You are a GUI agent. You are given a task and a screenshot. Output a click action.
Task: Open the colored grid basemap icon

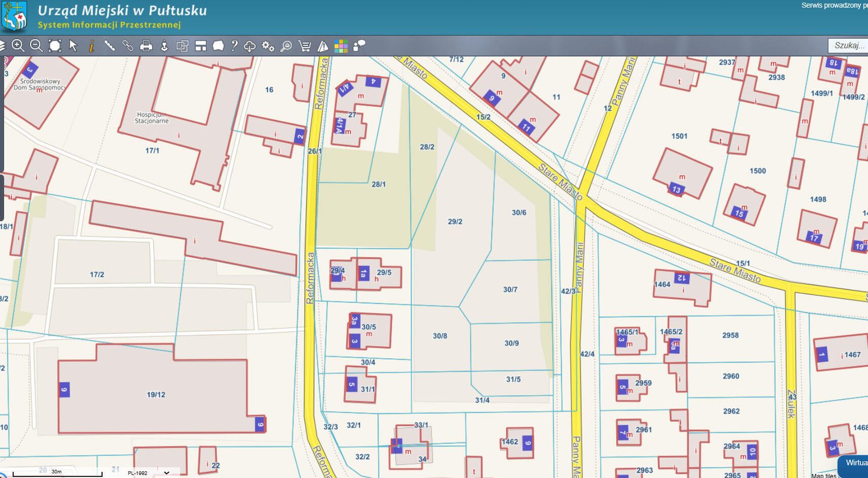(341, 46)
